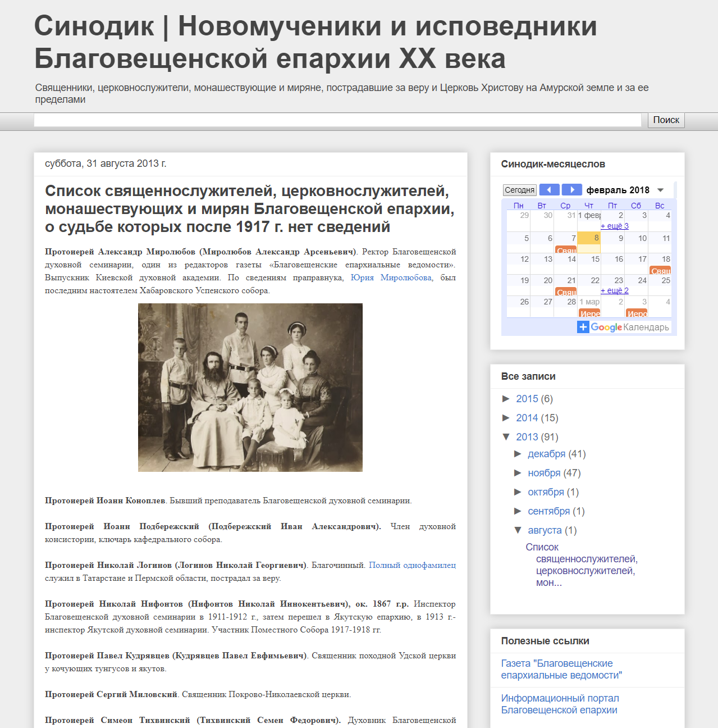Collapse the 2013 archive year

coord(506,437)
